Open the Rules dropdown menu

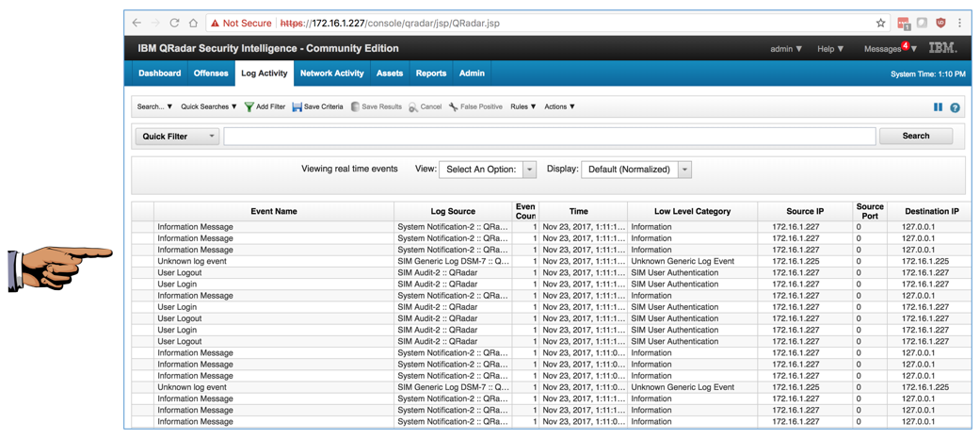[523, 107]
